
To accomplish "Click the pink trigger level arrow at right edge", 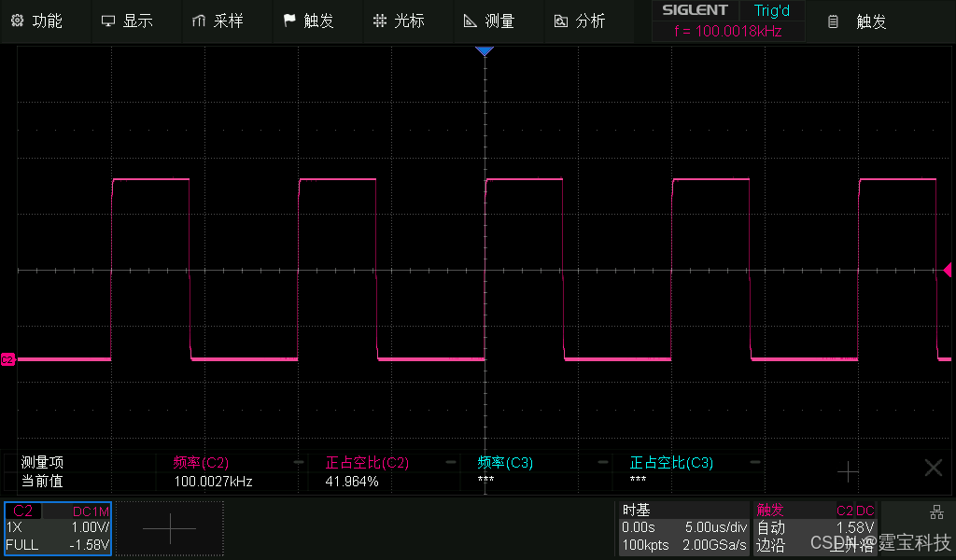I will (x=948, y=270).
